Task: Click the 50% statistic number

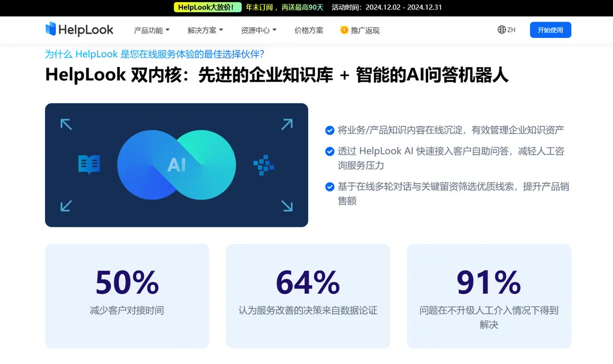Action: point(127,282)
